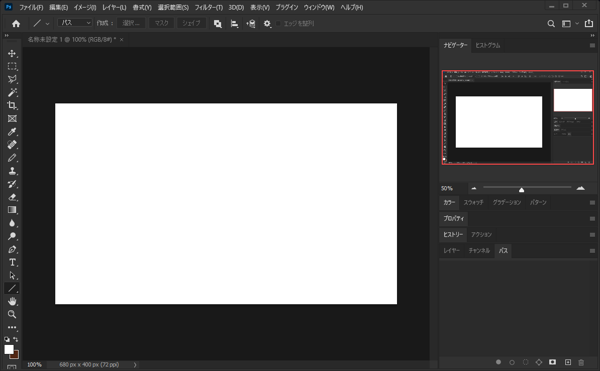Select the Healing Brush tool
The width and height of the screenshot is (600, 371).
tap(12, 145)
